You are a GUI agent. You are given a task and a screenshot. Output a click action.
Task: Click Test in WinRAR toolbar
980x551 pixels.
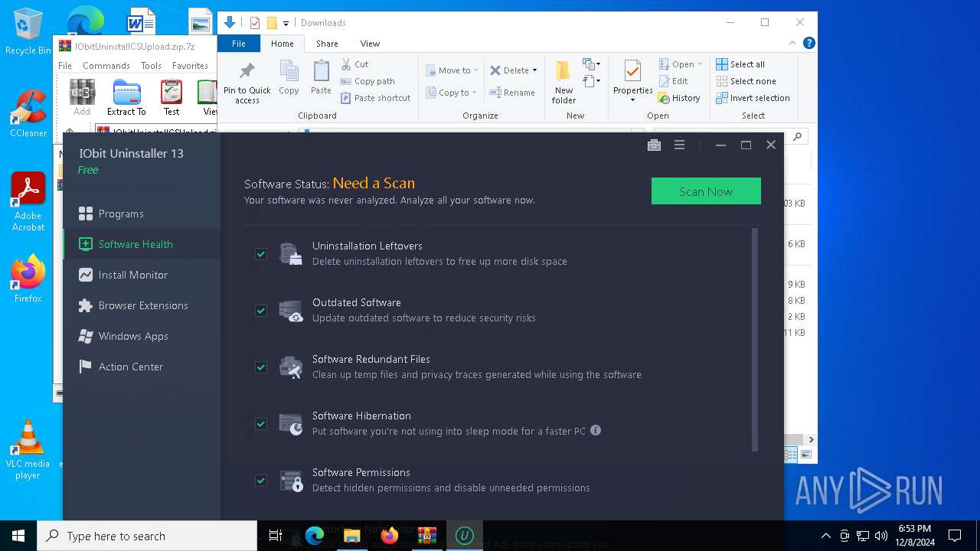171,97
